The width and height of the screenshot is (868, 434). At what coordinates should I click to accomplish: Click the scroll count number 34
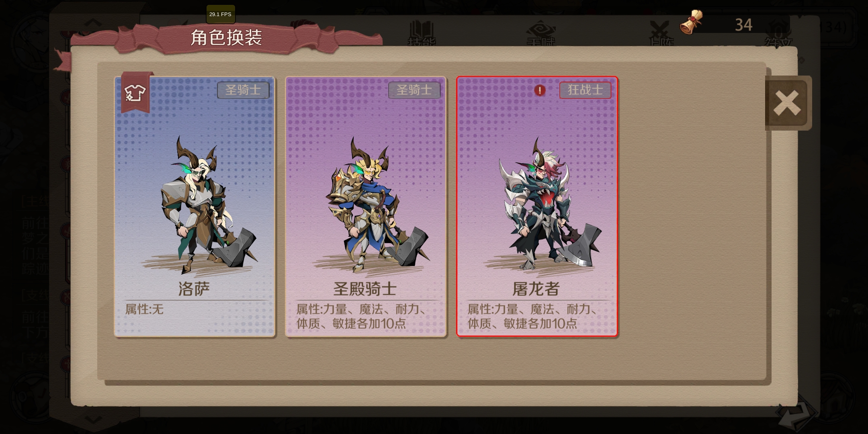click(743, 25)
